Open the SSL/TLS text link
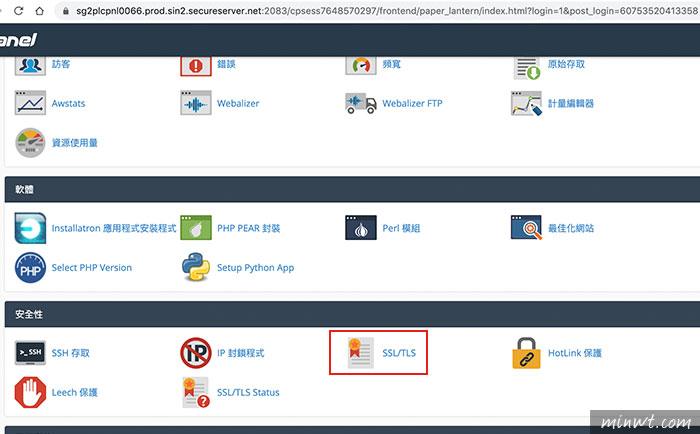700x434 pixels. (399, 353)
